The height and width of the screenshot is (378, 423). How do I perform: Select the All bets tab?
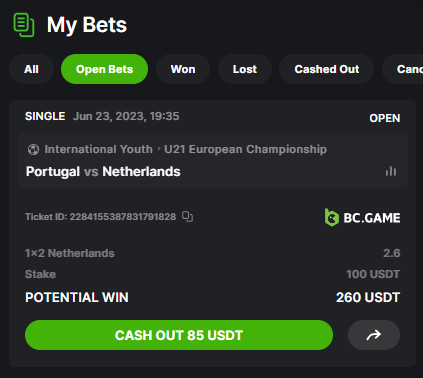click(x=31, y=69)
